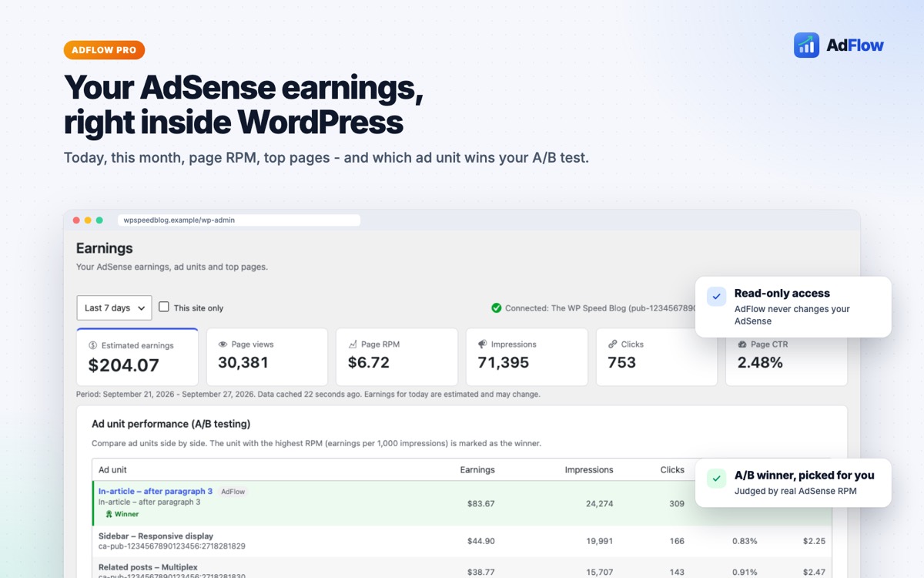The image size is (924, 578).
Task: Select the Page views card
Action: [x=267, y=357]
